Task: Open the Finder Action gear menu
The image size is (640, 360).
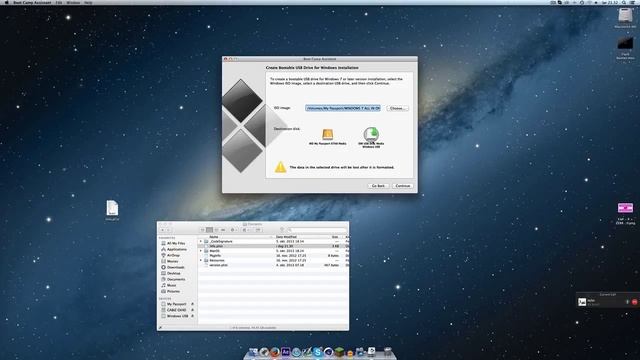Action: 233,230
